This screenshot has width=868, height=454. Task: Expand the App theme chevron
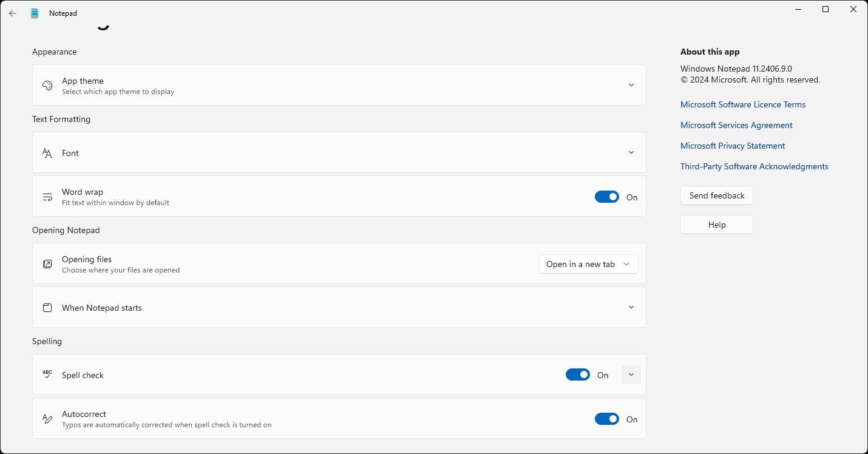tap(631, 85)
